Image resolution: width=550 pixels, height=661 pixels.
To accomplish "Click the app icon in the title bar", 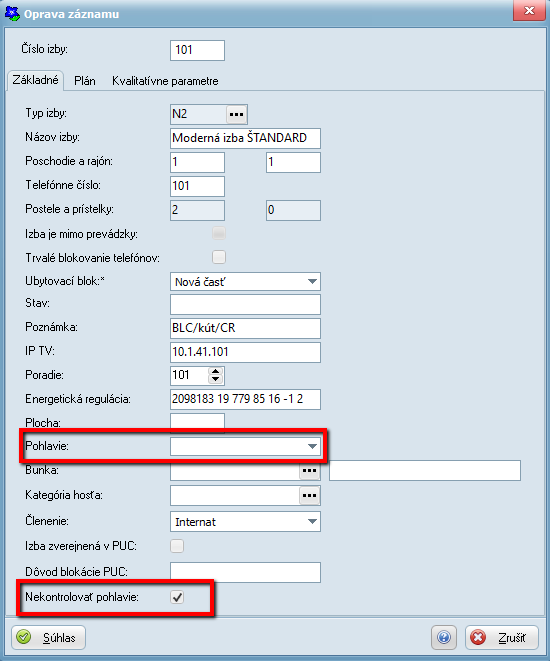I will coord(12,13).
